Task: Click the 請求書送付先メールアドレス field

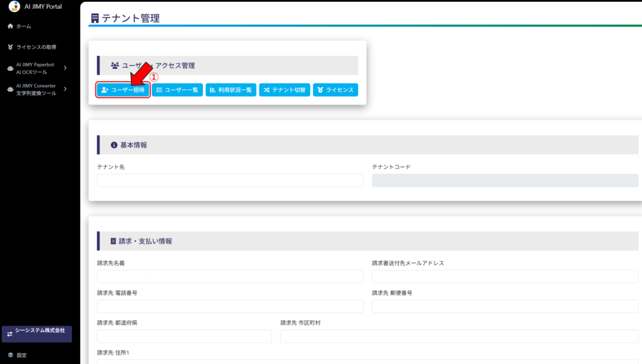Action: [505, 276]
